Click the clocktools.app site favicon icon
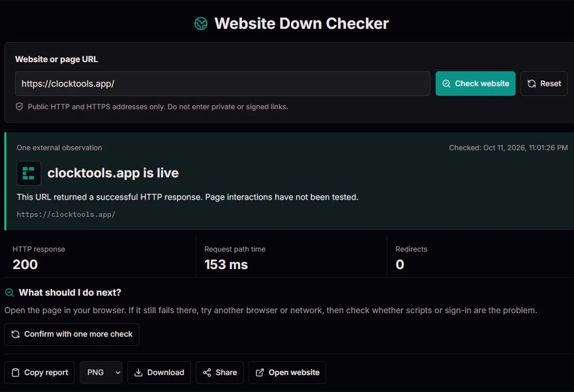Viewport: 574px width, 392px height. 29,173
